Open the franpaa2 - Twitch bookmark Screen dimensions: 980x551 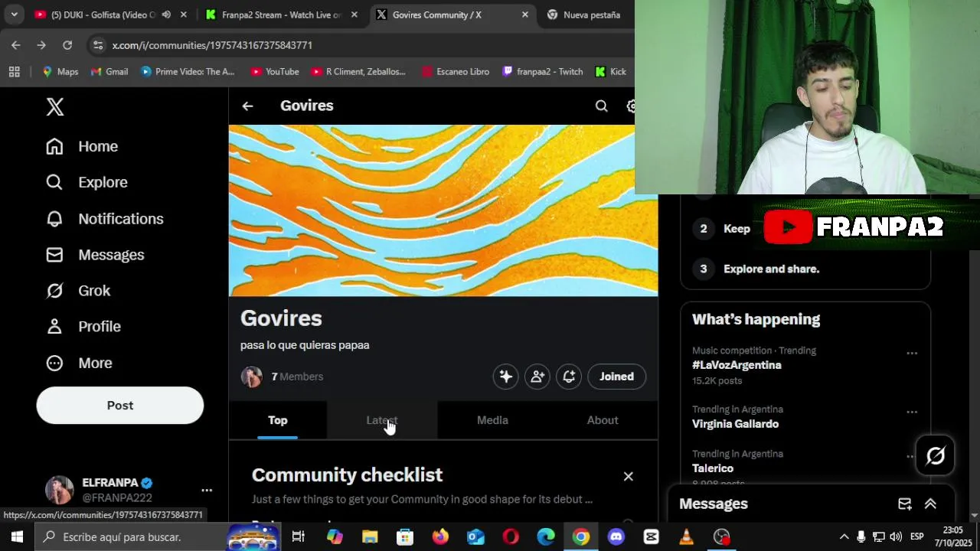click(543, 71)
